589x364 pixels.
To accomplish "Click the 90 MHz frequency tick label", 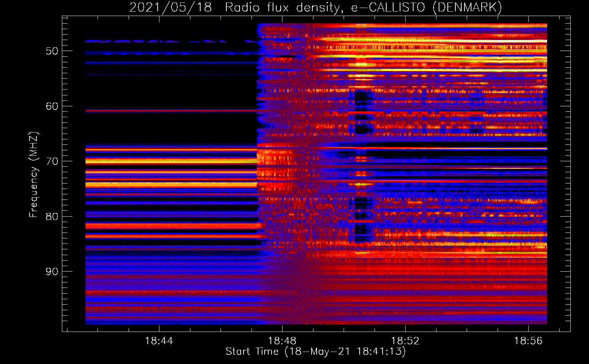I will click(52, 272).
